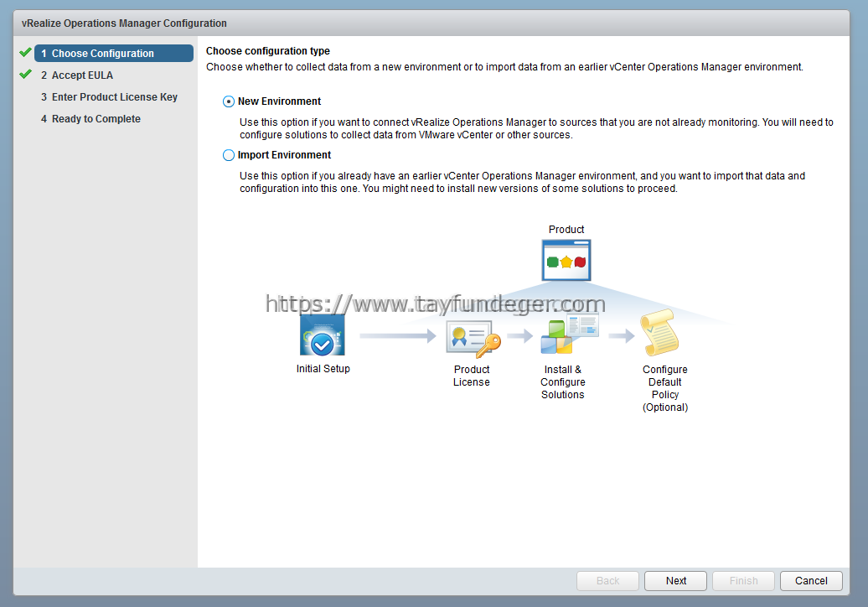Click the 'Product' label above dashboard icon
This screenshot has height=607, width=868.
(x=566, y=229)
